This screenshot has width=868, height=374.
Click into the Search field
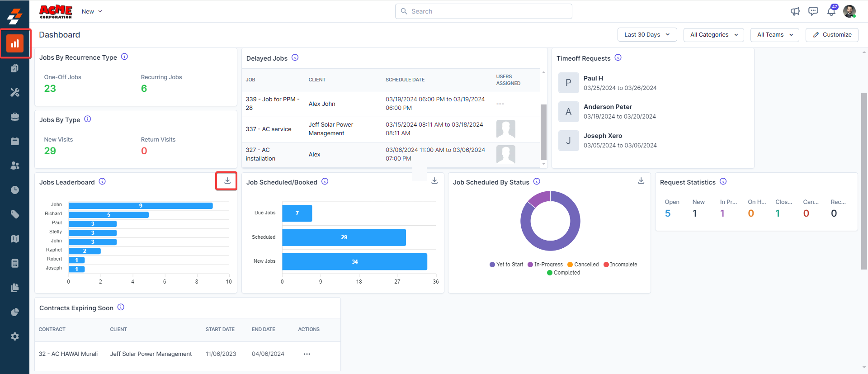coord(484,11)
